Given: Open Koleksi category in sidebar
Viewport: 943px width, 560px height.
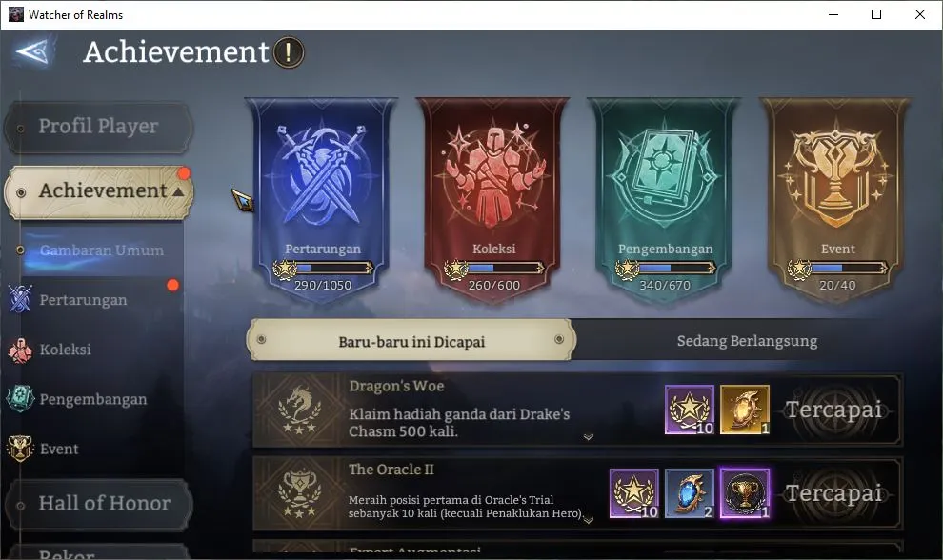Looking at the screenshot, I should 65,350.
